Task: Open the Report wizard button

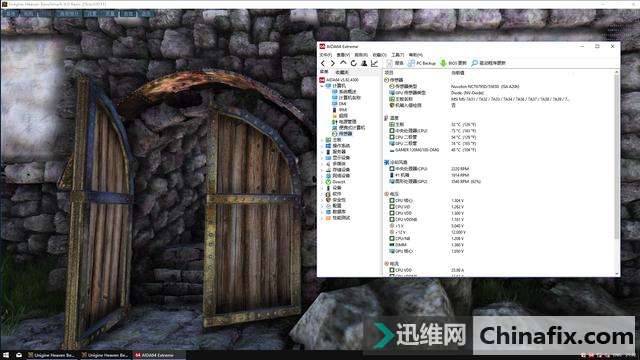Action: coord(395,63)
